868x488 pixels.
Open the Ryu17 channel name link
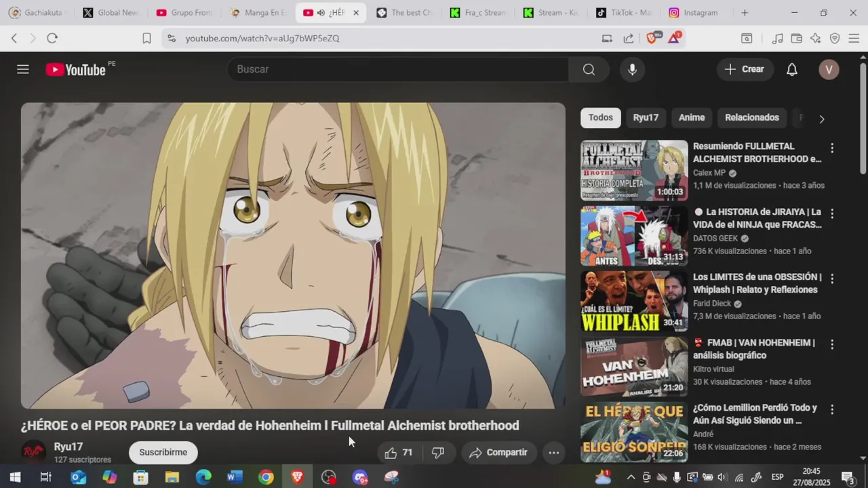pyautogui.click(x=68, y=447)
